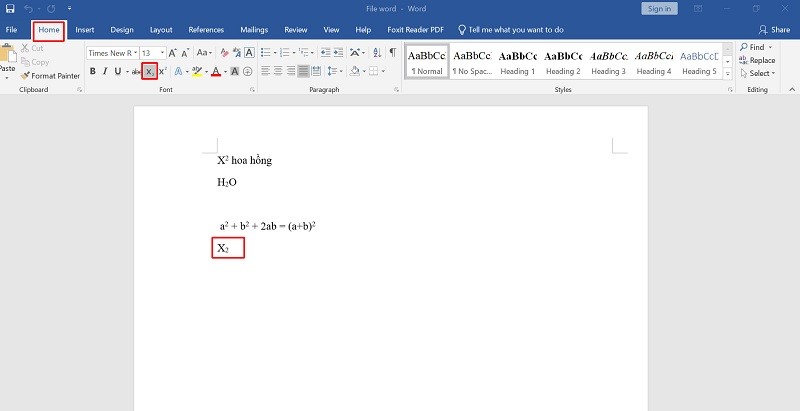This screenshot has height=411, width=800.
Task: Toggle underline formatting
Action: 118,71
